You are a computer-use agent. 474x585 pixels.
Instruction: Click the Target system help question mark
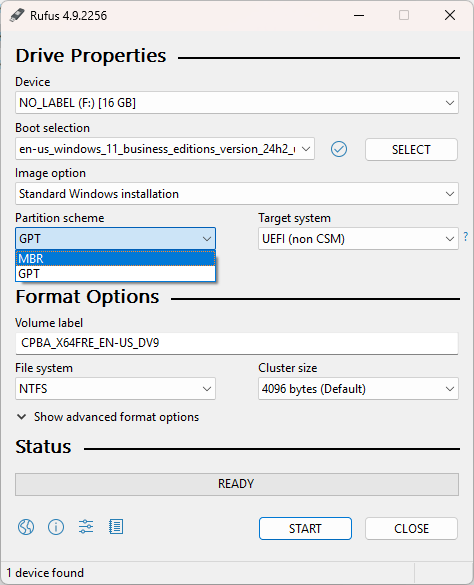point(466,236)
